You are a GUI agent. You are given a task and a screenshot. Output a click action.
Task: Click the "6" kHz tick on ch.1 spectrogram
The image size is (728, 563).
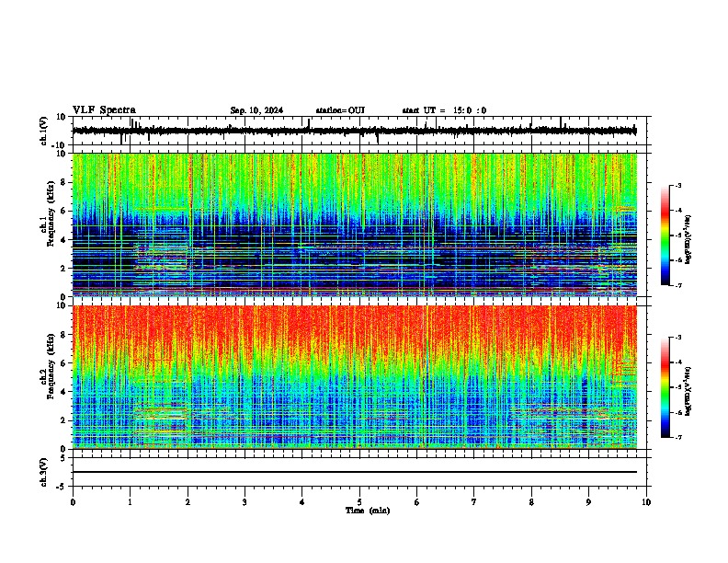[x=63, y=211]
